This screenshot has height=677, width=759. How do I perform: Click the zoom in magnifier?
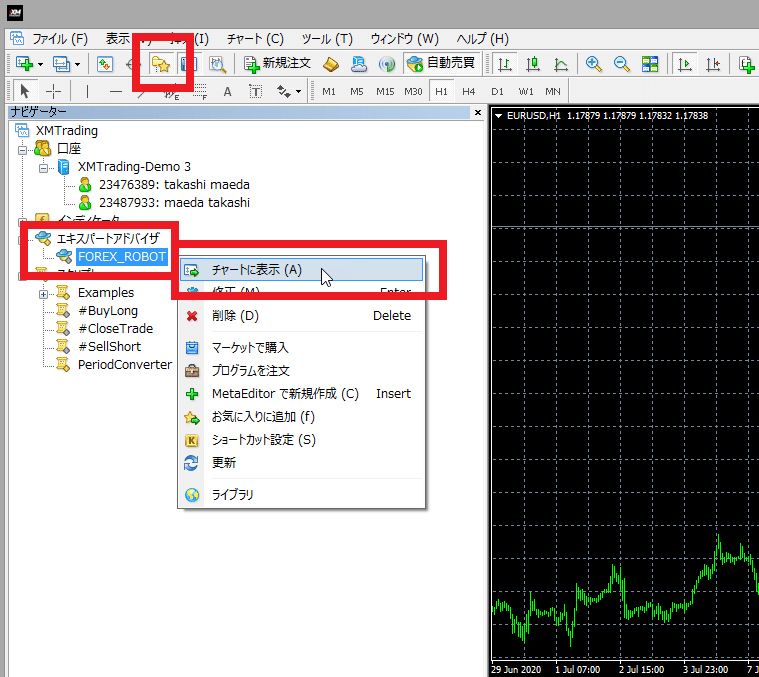(x=593, y=64)
